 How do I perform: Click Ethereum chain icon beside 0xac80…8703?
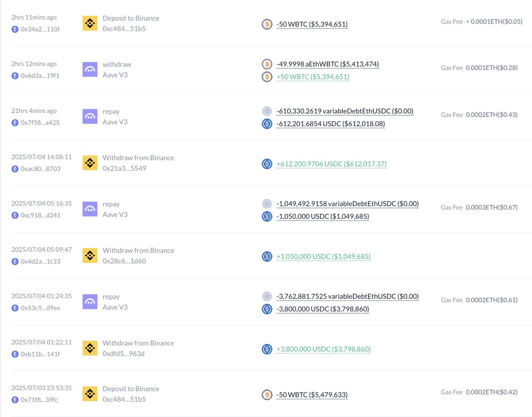tap(15, 169)
